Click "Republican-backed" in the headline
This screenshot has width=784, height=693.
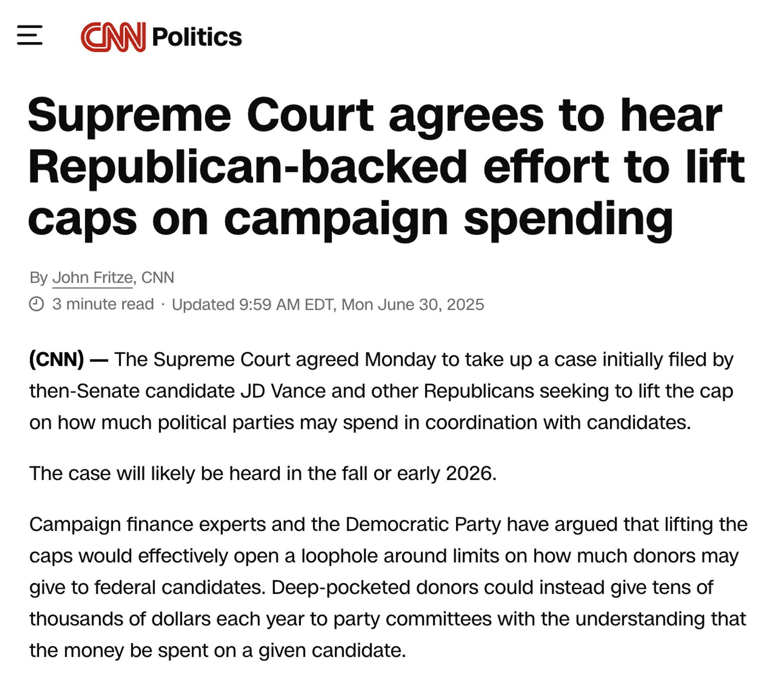pos(248,167)
